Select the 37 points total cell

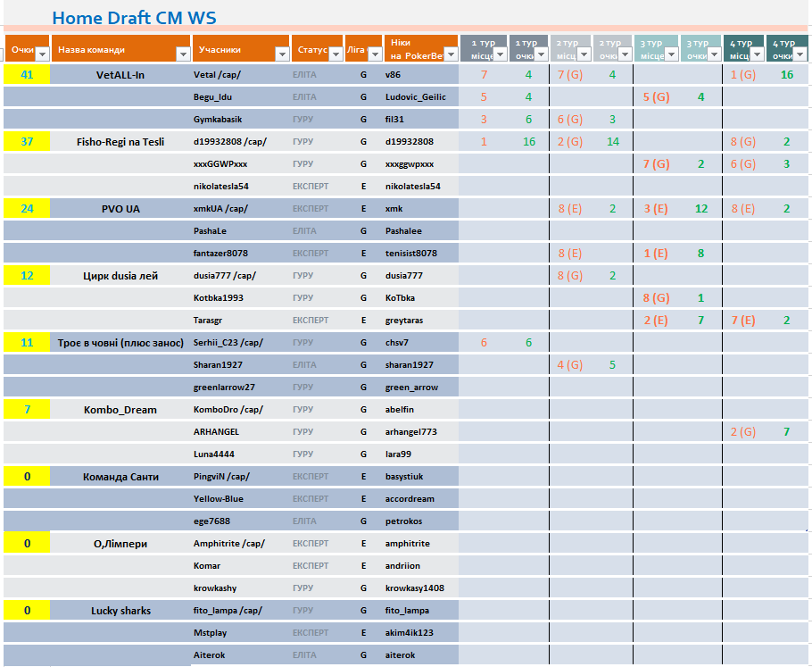(27, 141)
